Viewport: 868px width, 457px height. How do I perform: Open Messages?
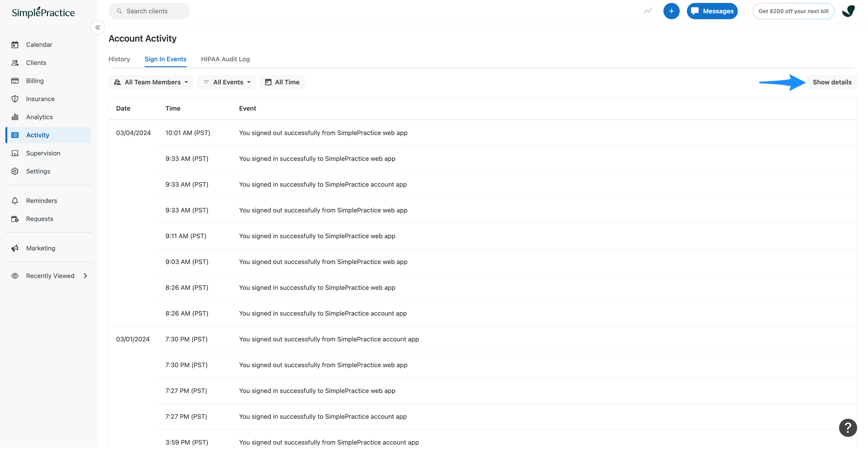click(712, 11)
